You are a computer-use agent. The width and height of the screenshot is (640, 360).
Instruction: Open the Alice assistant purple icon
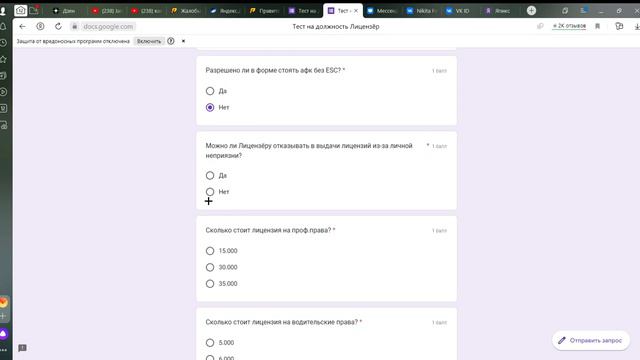point(4,334)
